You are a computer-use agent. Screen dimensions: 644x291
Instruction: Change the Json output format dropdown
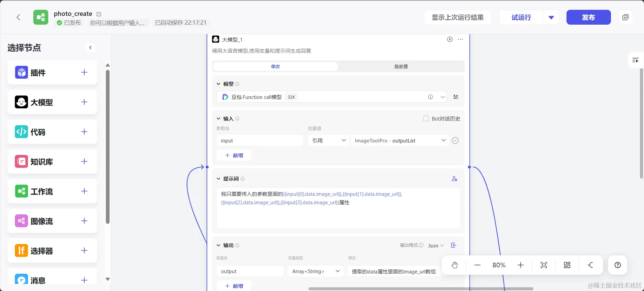[x=436, y=245]
